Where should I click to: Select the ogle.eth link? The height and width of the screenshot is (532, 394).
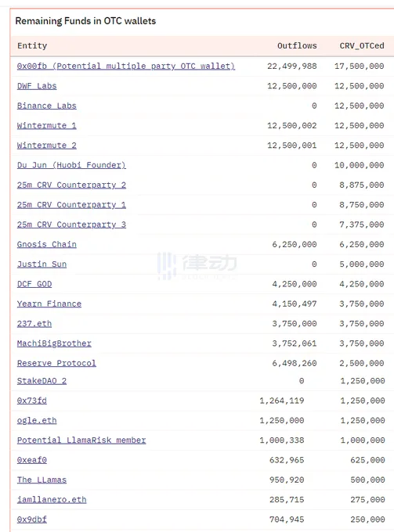(37, 420)
